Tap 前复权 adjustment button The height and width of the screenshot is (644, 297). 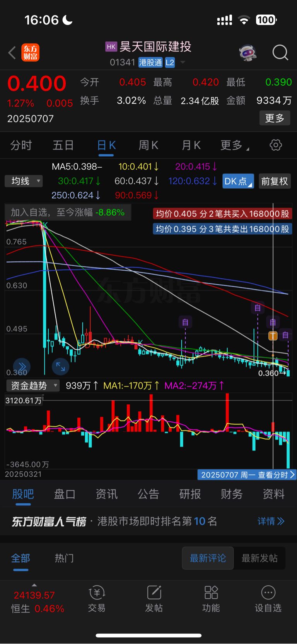coord(275,181)
